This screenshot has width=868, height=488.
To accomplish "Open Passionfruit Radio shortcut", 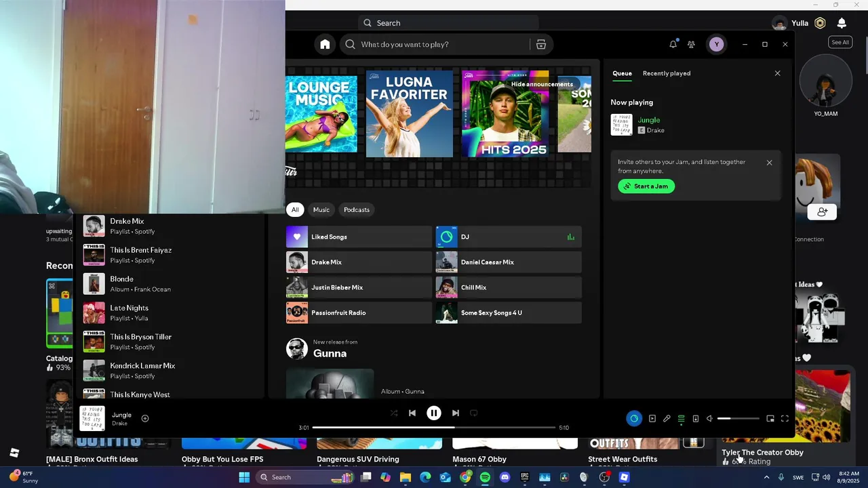I will [359, 312].
